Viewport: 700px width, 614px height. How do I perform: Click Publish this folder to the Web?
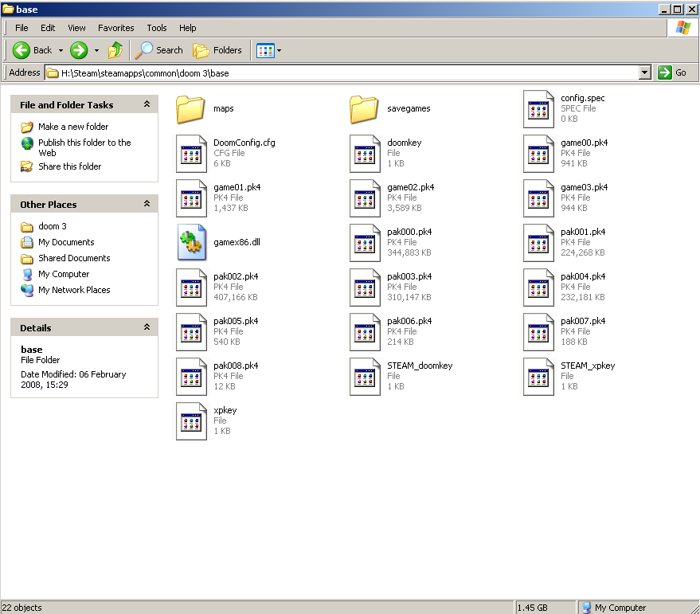coord(84,147)
